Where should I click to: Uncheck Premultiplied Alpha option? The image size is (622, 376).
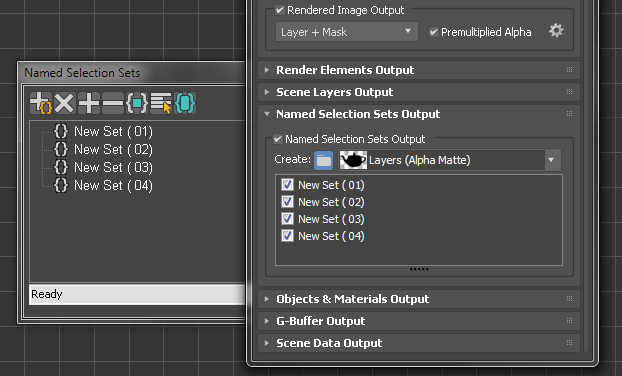pyautogui.click(x=434, y=32)
